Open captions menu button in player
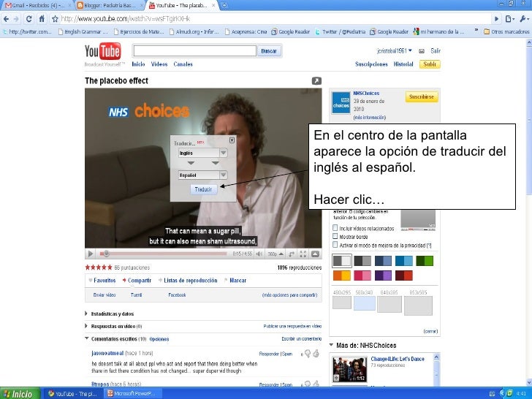The height and width of the screenshot is (399, 532). coord(315,254)
